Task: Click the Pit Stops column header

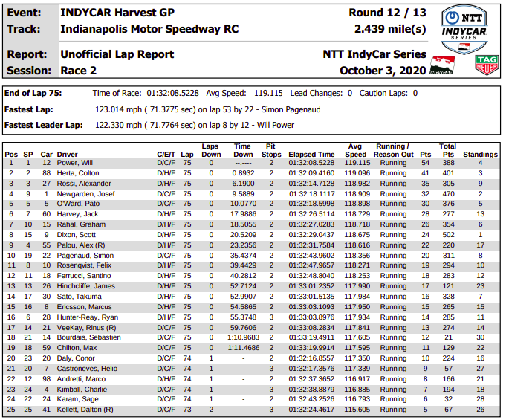Action: [x=271, y=150]
